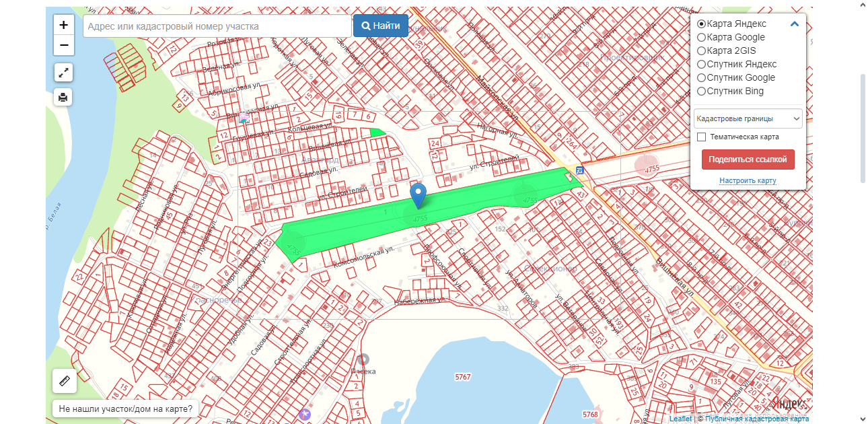The width and height of the screenshot is (868, 424).
Task: Print the map
Action: point(63,97)
